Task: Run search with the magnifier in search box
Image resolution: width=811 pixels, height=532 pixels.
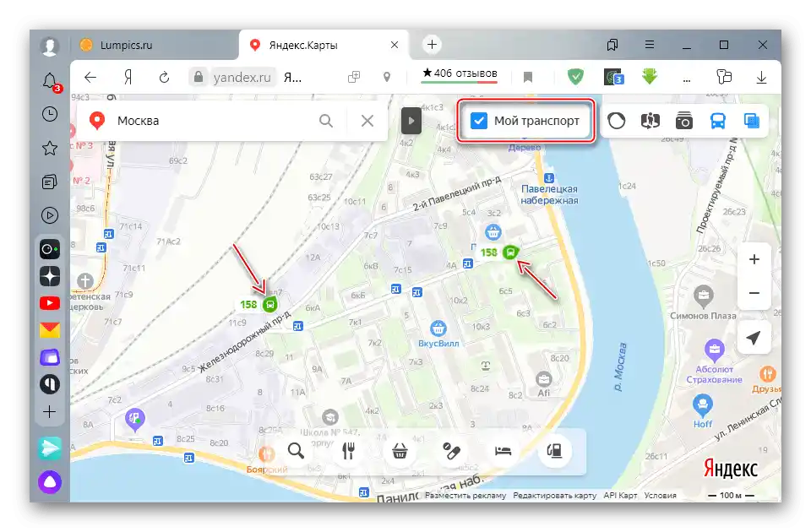Action: pyautogui.click(x=326, y=121)
